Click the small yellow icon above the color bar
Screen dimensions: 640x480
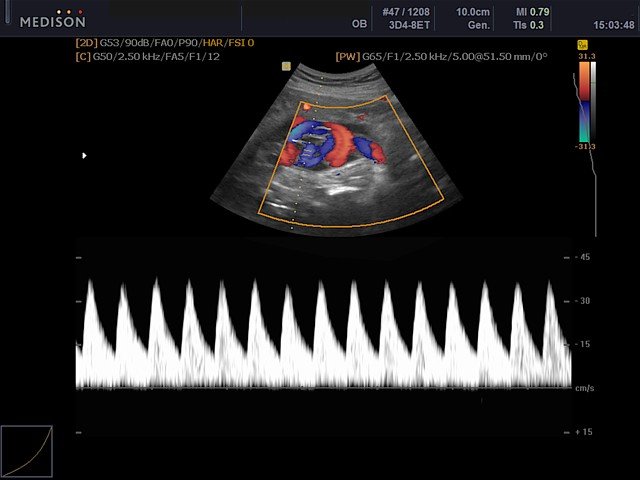[581, 45]
